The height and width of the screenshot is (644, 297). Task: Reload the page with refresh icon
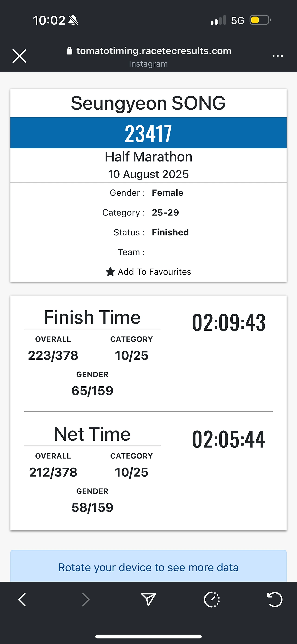click(x=275, y=599)
